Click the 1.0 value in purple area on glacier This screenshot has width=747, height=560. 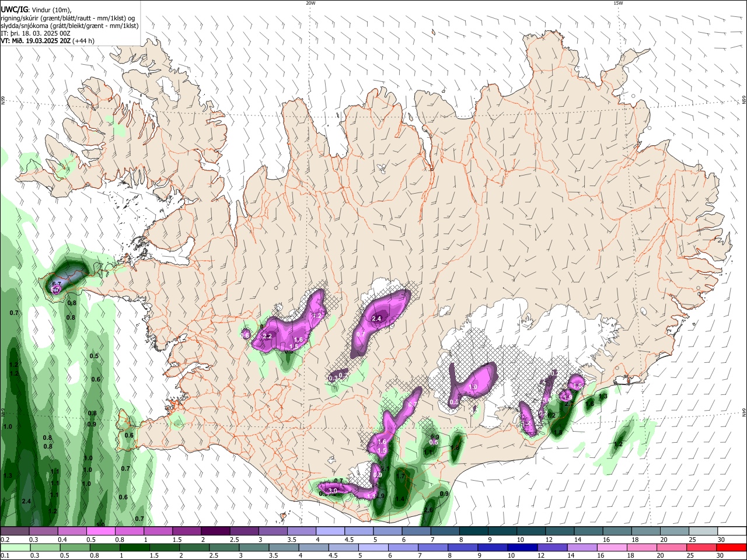tap(473, 387)
